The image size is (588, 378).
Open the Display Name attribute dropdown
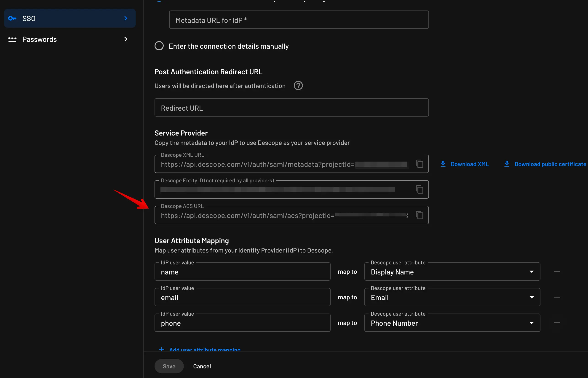[532, 272]
